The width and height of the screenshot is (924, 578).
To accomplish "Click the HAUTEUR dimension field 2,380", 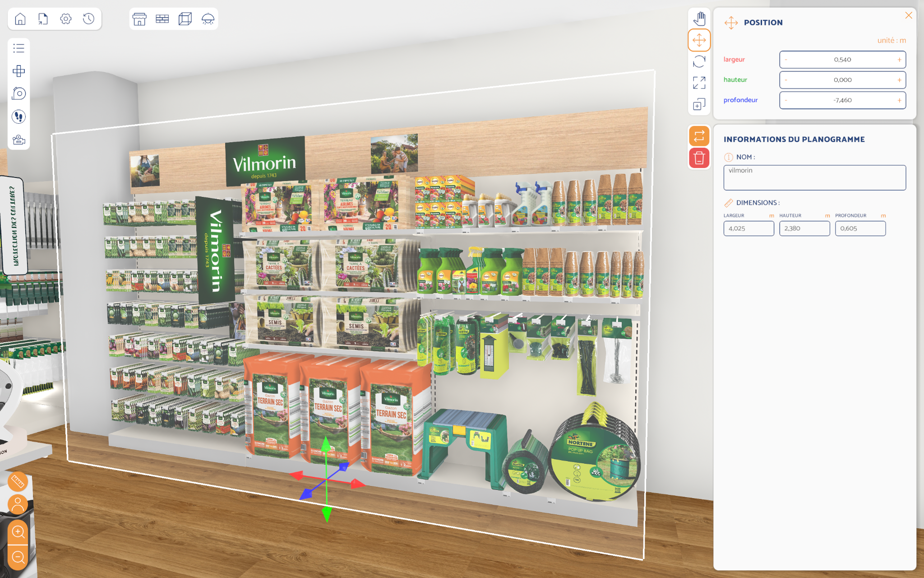I will coord(804,228).
